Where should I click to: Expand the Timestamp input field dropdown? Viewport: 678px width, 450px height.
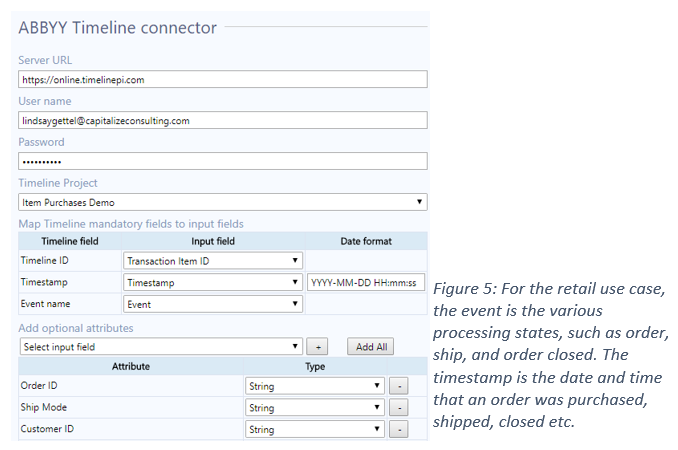coord(212,283)
